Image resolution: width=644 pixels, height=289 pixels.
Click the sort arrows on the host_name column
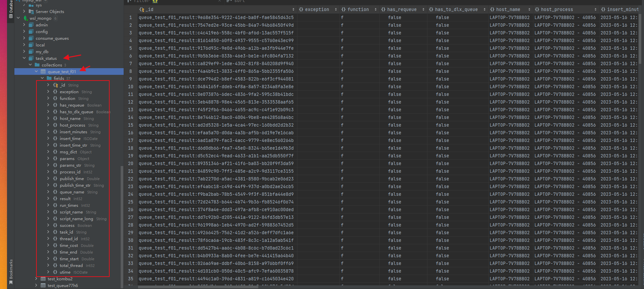(x=529, y=9)
